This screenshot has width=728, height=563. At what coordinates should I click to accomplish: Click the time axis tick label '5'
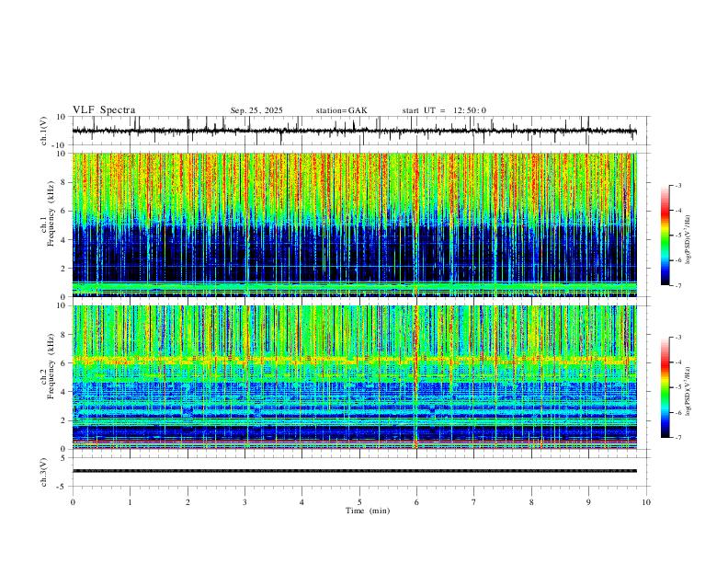pos(359,502)
